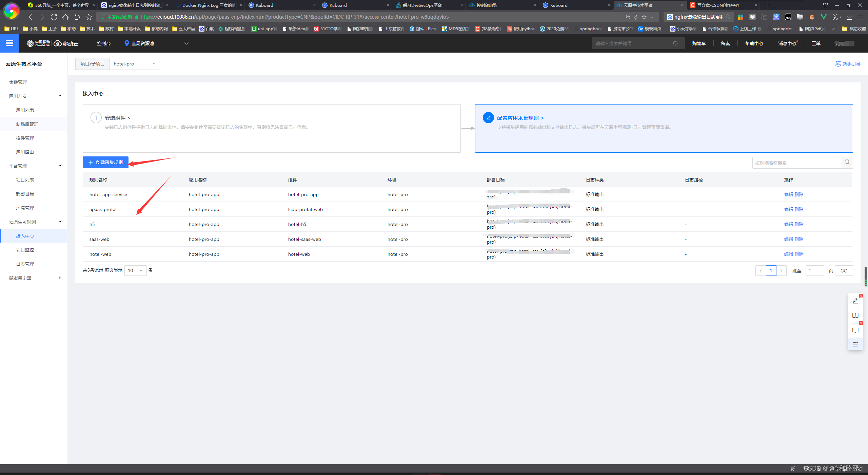The height and width of the screenshot is (475, 868).
Task: Bookmark the page with the star icon
Action: tap(88, 17)
